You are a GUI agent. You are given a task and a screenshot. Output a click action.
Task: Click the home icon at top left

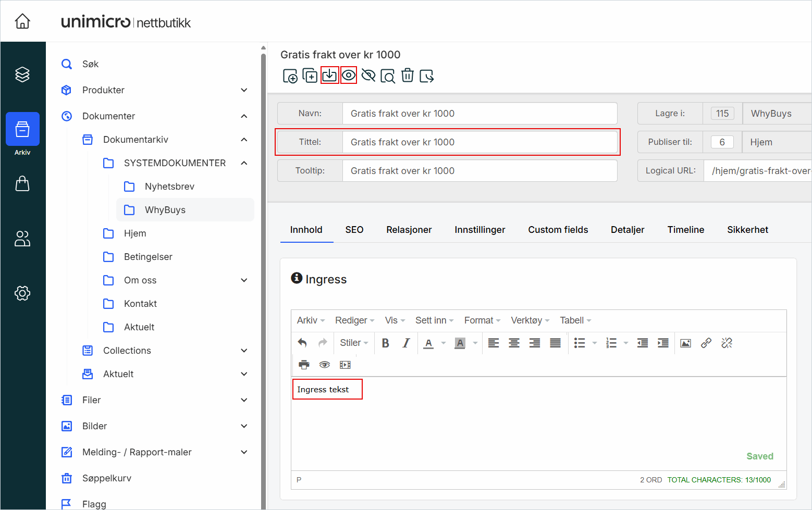pyautogui.click(x=22, y=21)
